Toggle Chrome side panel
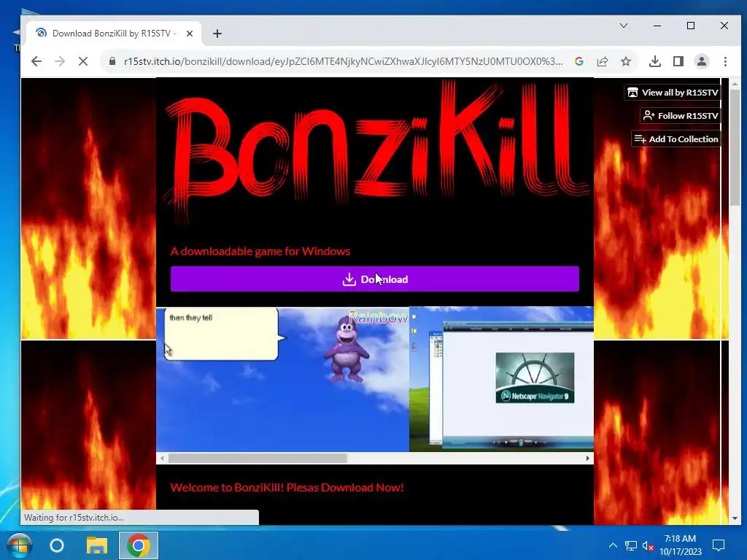The height and width of the screenshot is (560, 747). pos(678,61)
